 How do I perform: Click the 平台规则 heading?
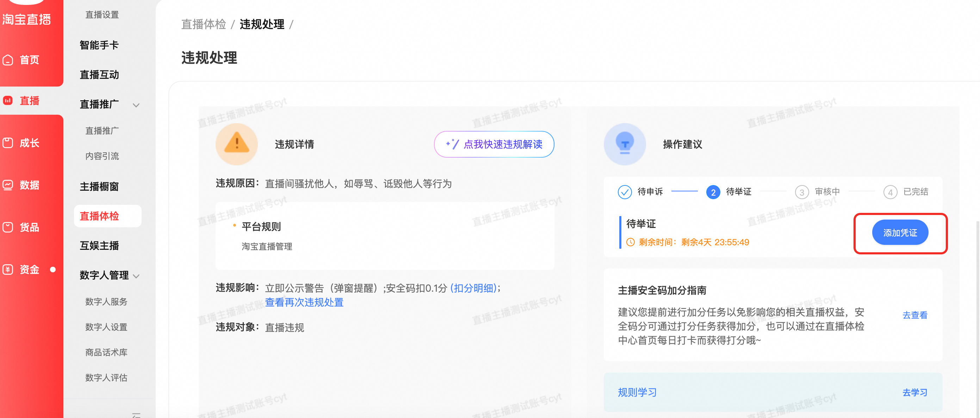tap(261, 227)
